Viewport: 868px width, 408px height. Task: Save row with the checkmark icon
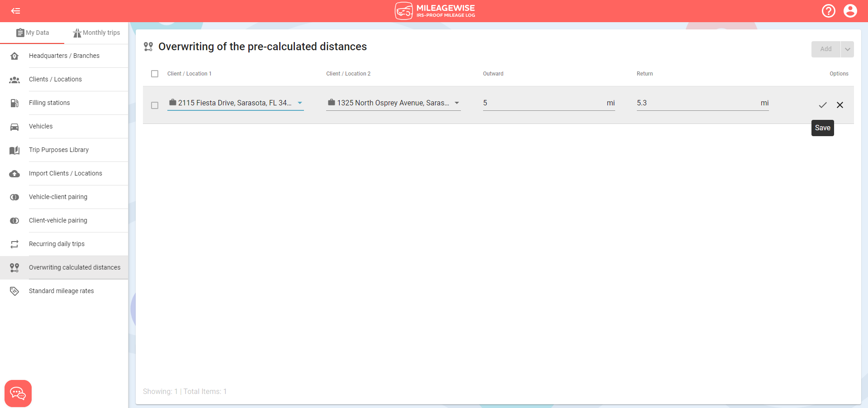(x=822, y=105)
